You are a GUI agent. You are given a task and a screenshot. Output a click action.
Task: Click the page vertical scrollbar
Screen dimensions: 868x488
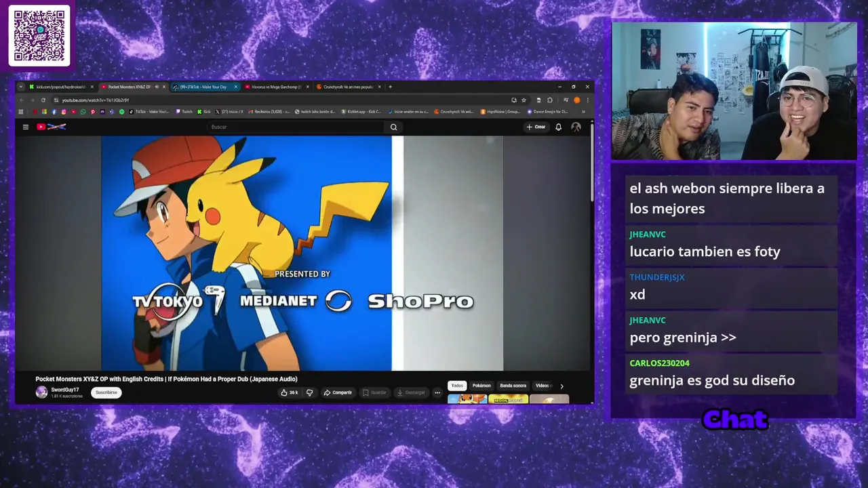click(x=592, y=163)
